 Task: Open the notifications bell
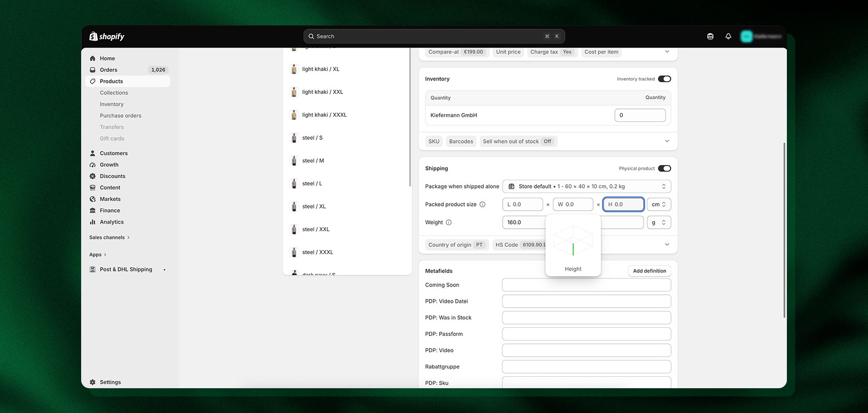(x=728, y=36)
